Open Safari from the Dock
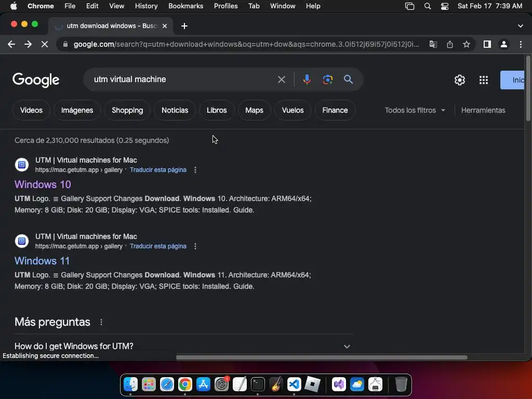The width and height of the screenshot is (532, 399). 167,384
